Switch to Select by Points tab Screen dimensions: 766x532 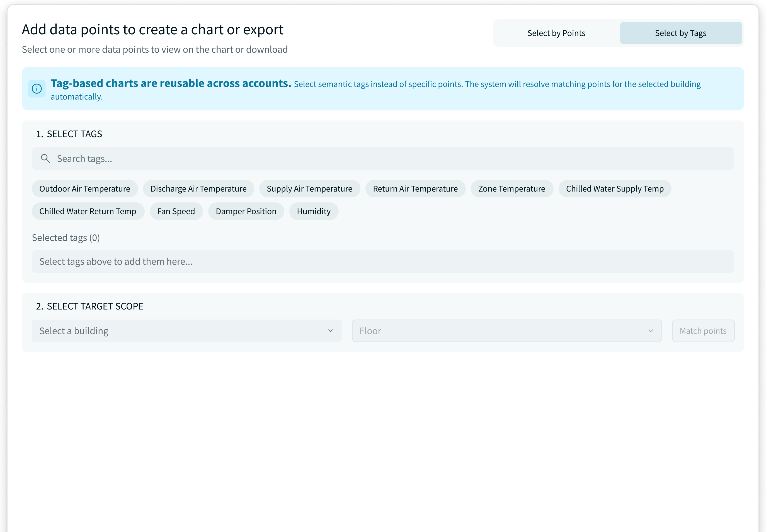click(556, 33)
